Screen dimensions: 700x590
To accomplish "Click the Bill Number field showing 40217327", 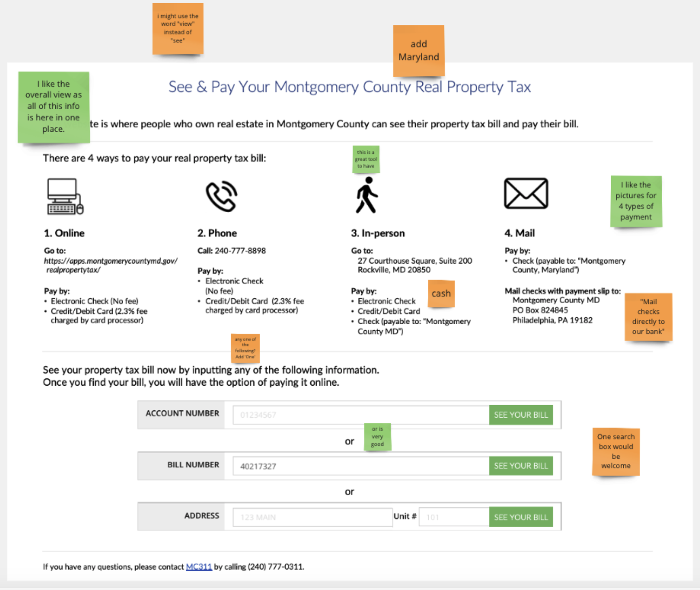I will point(361,466).
